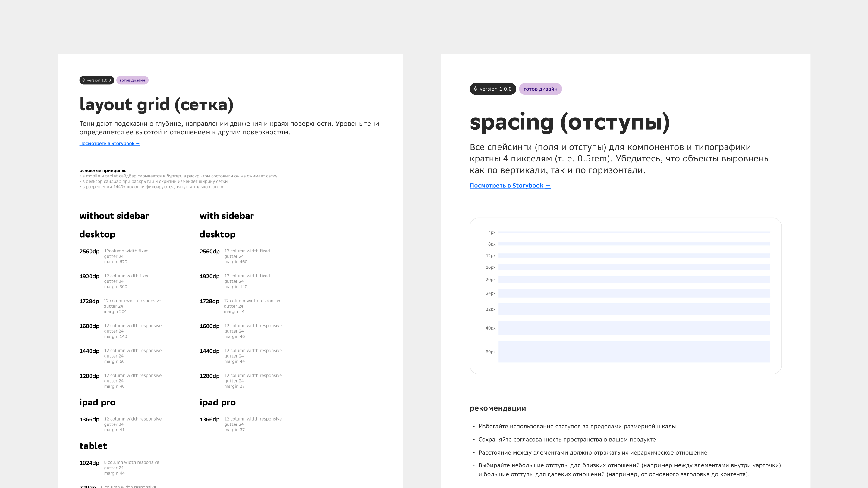Click the Сохраняйте согласованность пространства recommendation
868x488 pixels.
pyautogui.click(x=567, y=440)
